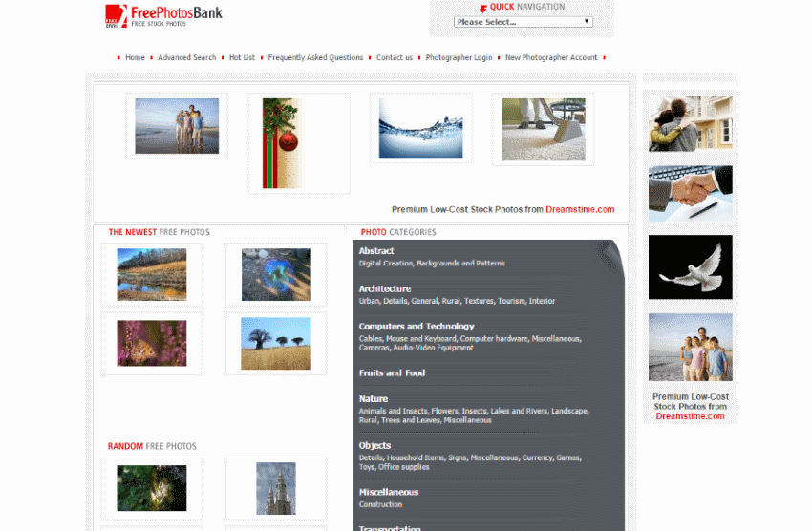Screen dimensions: 812x531
Task: Open the newest baobab trees savanna photo
Action: 276,344
